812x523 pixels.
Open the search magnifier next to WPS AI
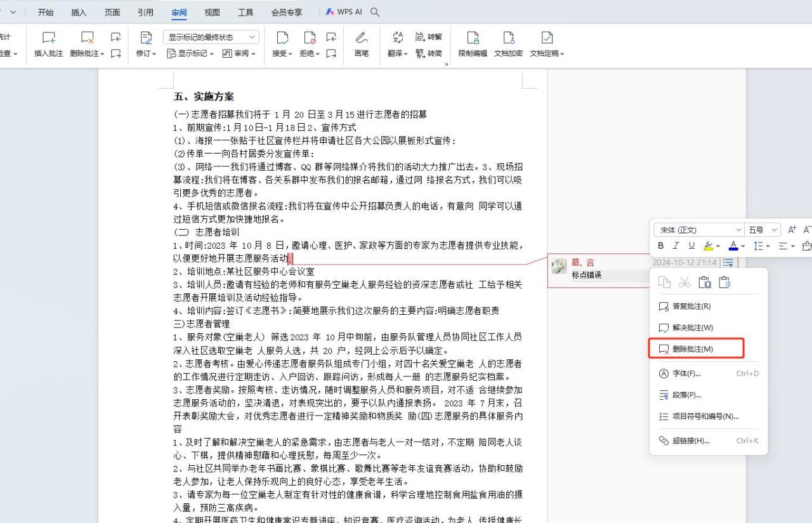pos(375,12)
